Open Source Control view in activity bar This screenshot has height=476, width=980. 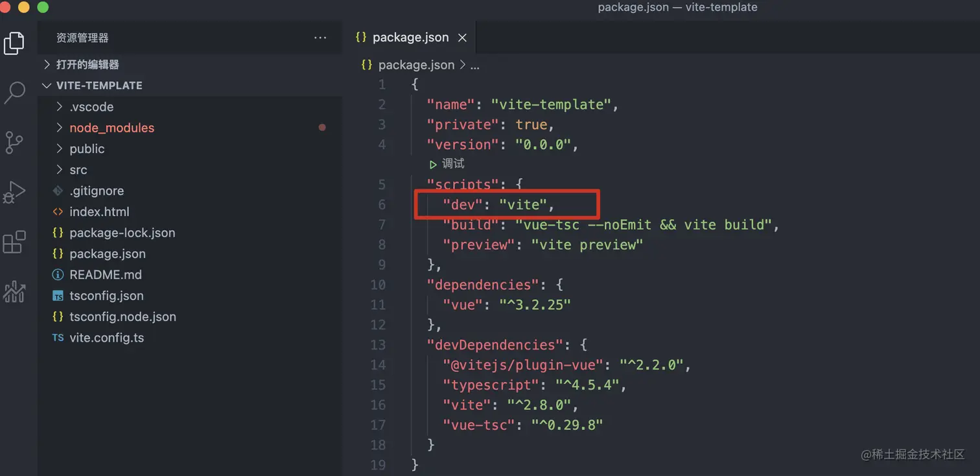coord(14,142)
